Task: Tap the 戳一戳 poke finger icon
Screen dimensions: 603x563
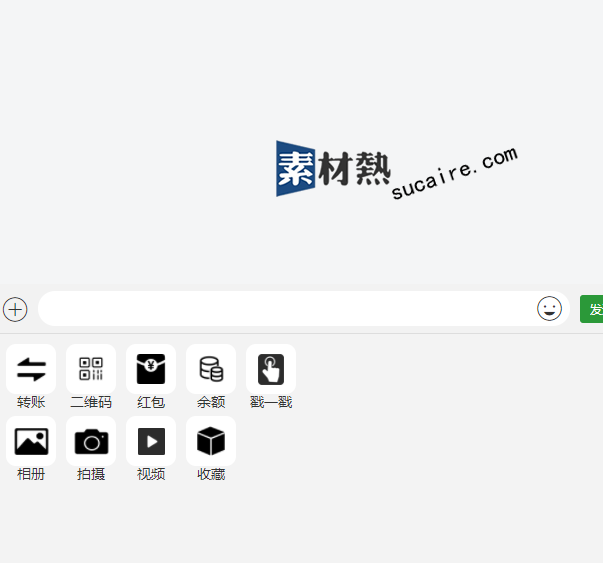Action: click(271, 369)
